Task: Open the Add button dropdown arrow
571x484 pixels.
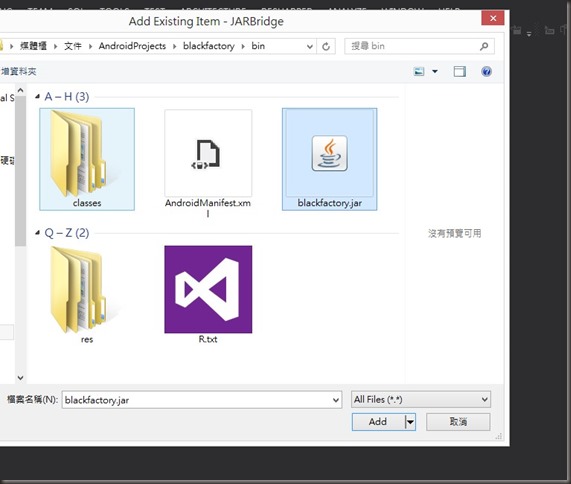Action: (x=410, y=422)
